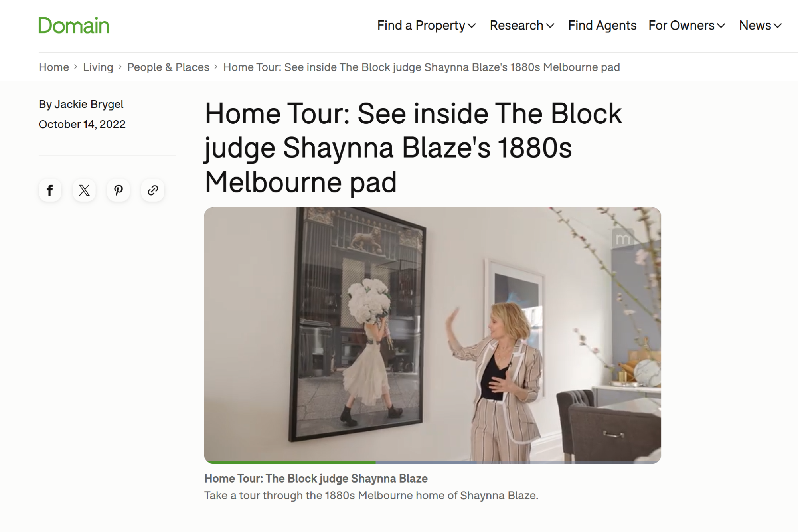Share article on X (Twitter)
The width and height of the screenshot is (798, 532).
(84, 190)
